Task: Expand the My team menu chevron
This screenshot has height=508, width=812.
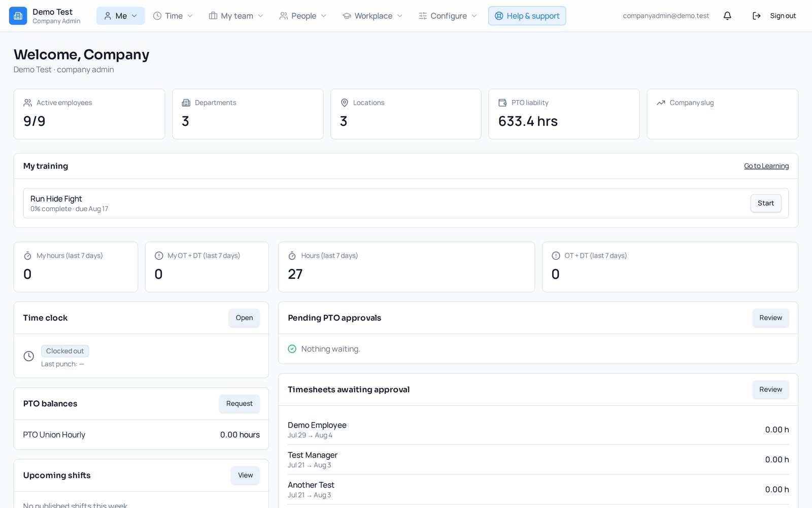Action: click(x=261, y=16)
